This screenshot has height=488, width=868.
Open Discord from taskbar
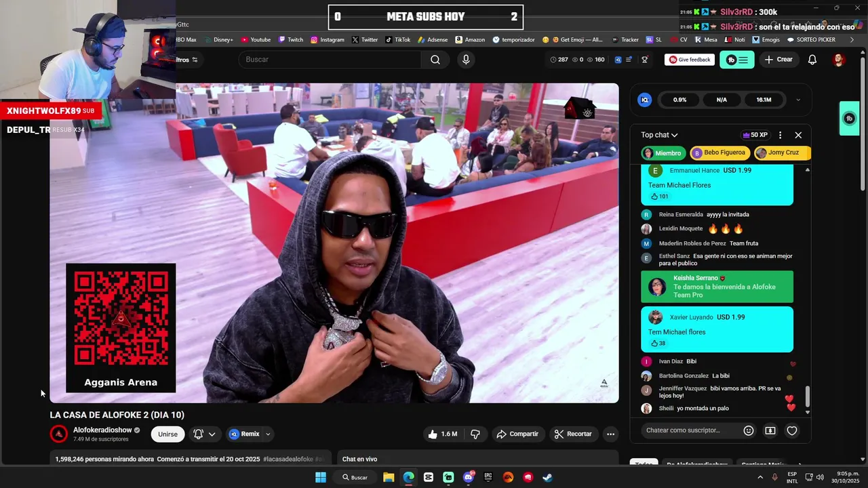(468, 477)
